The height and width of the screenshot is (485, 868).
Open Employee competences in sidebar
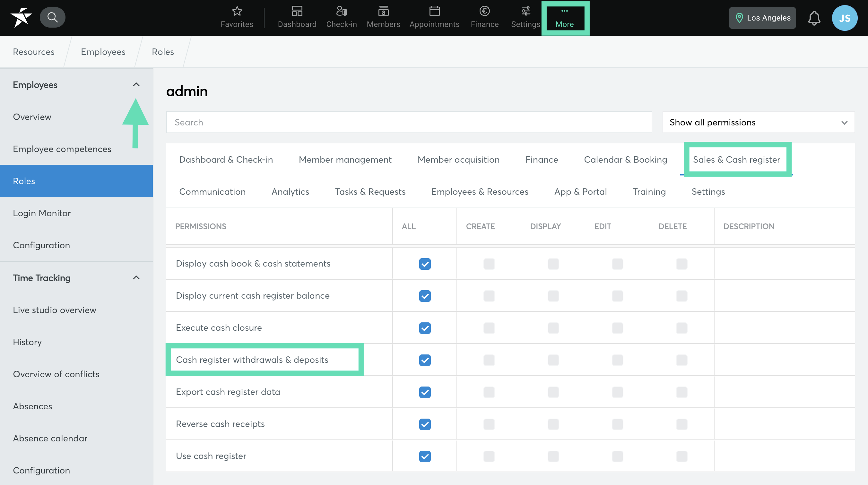76,149
